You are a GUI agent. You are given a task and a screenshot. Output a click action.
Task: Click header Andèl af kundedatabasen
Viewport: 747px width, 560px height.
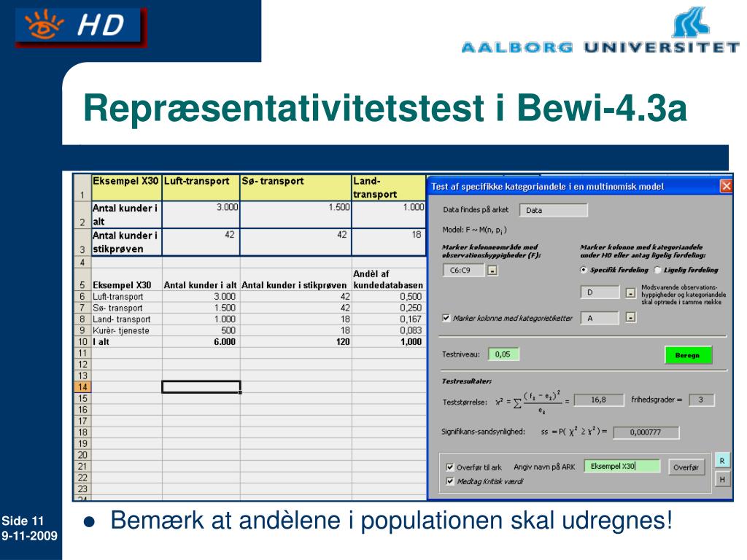click(389, 279)
